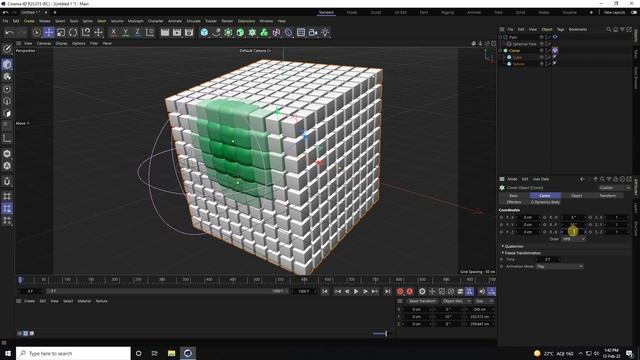
Task: Select the Rotate tool in the top toolbar
Action: tap(73, 32)
